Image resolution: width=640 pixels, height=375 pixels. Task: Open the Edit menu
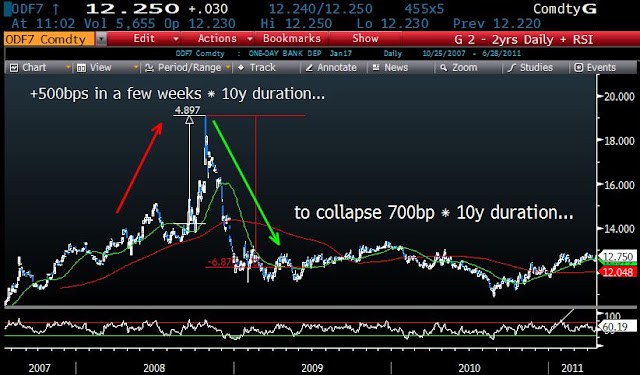144,39
